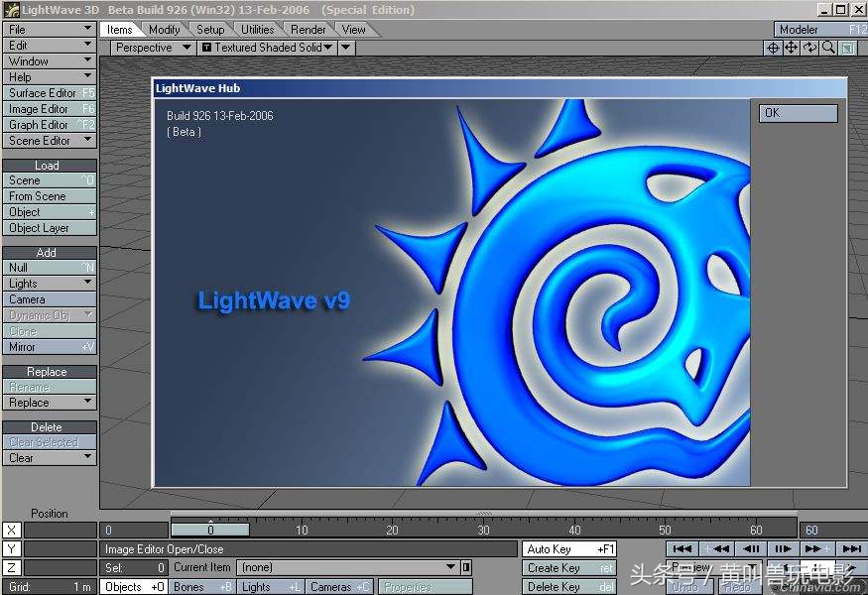868x595 pixels.
Task: Click the viewport rotate icon
Action: click(x=809, y=49)
